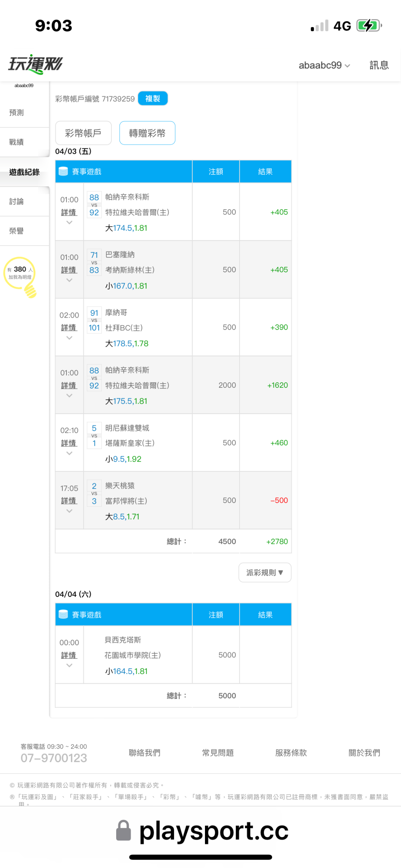401x868 pixels.
Task: Open the 常見問題 footer link
Action: [218, 752]
